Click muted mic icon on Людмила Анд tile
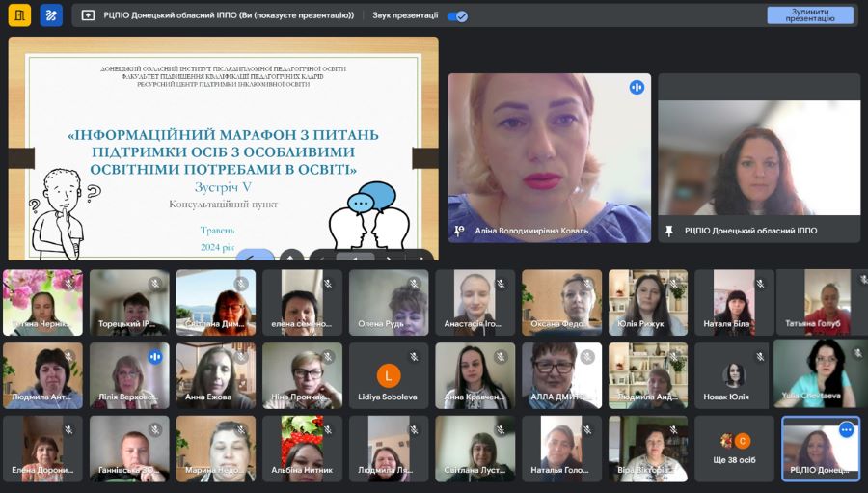Screen dimensions: 868x493 674,357
